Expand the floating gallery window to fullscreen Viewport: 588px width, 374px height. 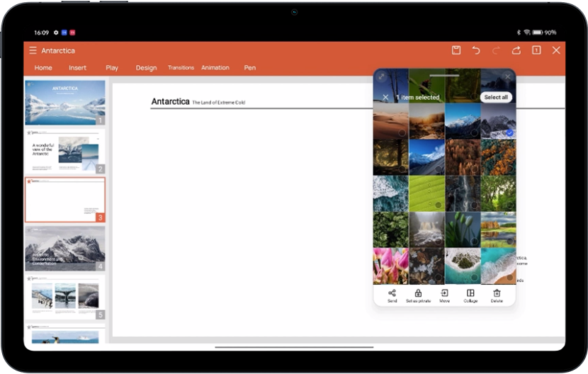381,76
